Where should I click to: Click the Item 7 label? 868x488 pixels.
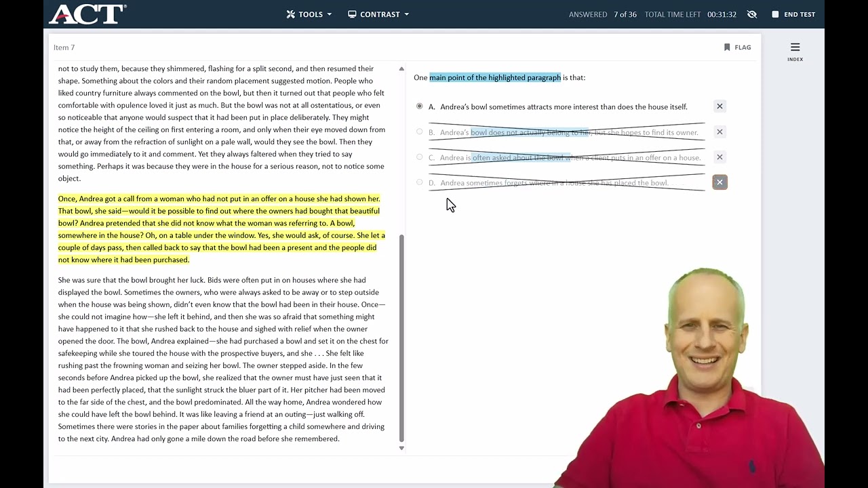click(x=64, y=47)
